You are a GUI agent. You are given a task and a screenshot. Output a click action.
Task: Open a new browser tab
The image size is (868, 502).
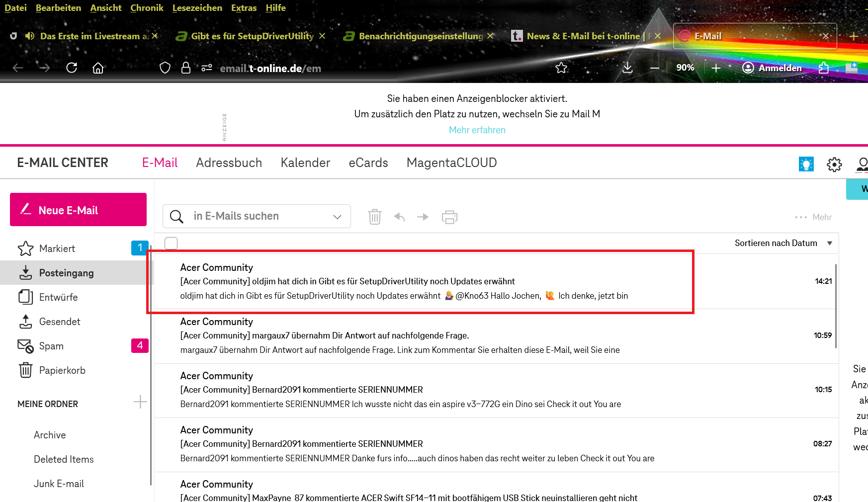[x=854, y=36]
